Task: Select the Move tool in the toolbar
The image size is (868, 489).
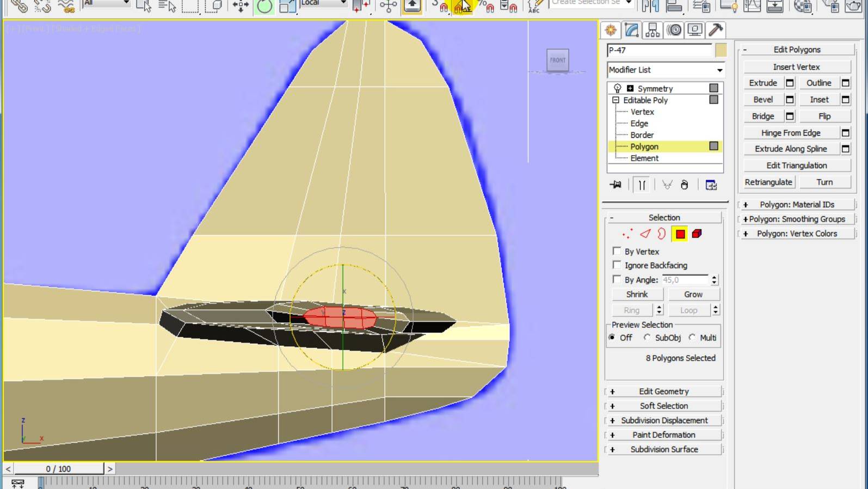Action: point(241,6)
